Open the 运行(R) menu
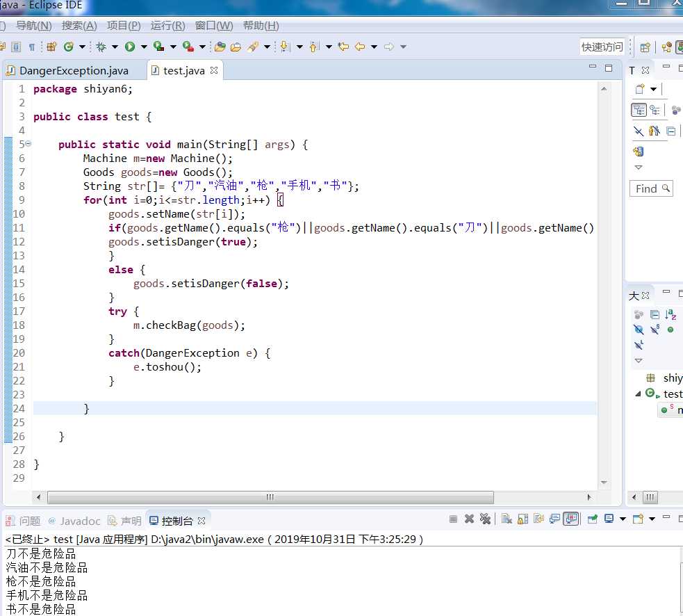Image resolution: width=683 pixels, height=616 pixels. click(x=167, y=26)
